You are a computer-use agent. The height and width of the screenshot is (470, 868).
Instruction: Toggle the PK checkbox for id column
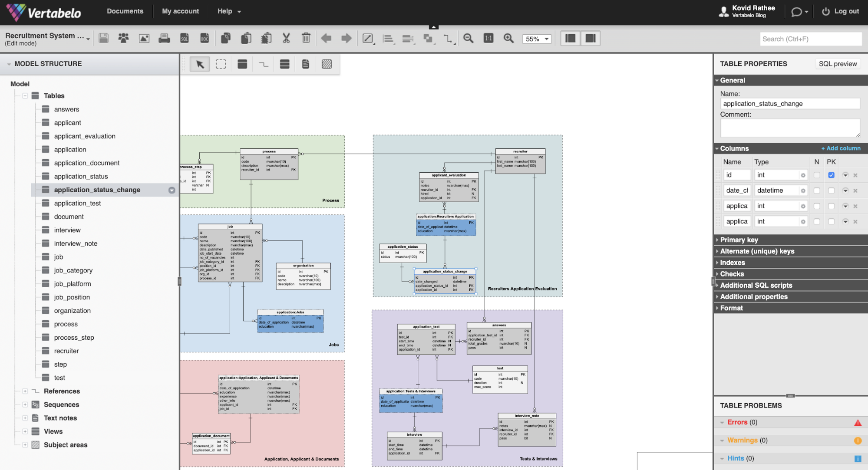pos(832,174)
